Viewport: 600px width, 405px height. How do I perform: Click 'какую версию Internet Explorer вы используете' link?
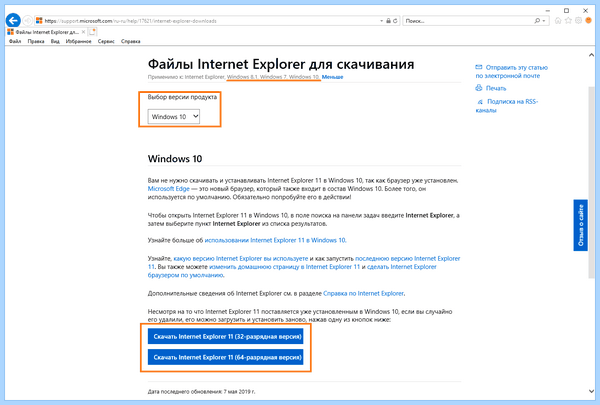point(241,258)
